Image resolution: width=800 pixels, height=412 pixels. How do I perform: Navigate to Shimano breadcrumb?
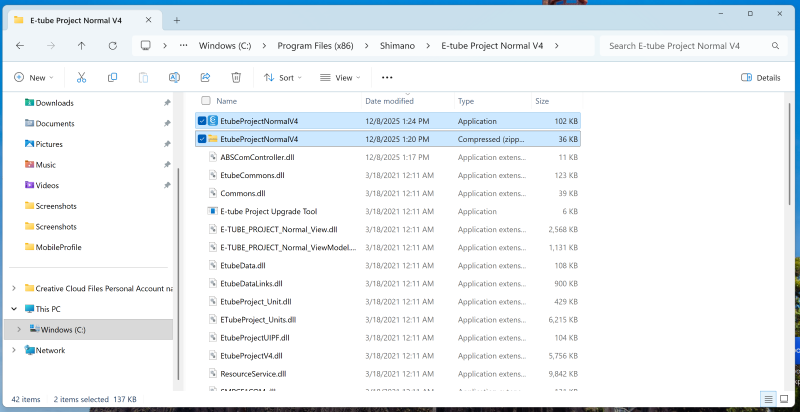tap(397, 45)
